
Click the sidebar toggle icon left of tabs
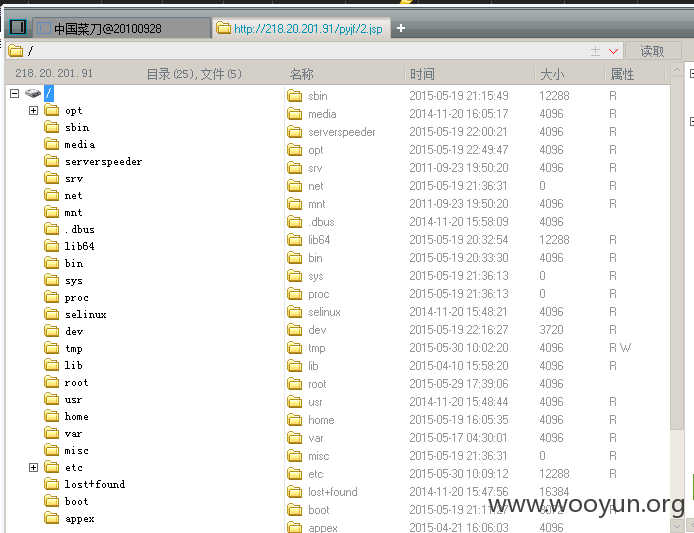pos(18,27)
